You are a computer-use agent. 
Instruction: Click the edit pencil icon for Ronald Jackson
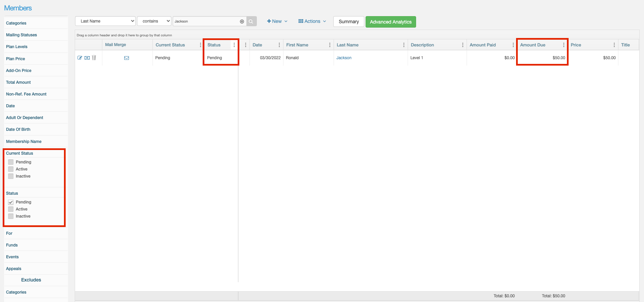click(80, 58)
